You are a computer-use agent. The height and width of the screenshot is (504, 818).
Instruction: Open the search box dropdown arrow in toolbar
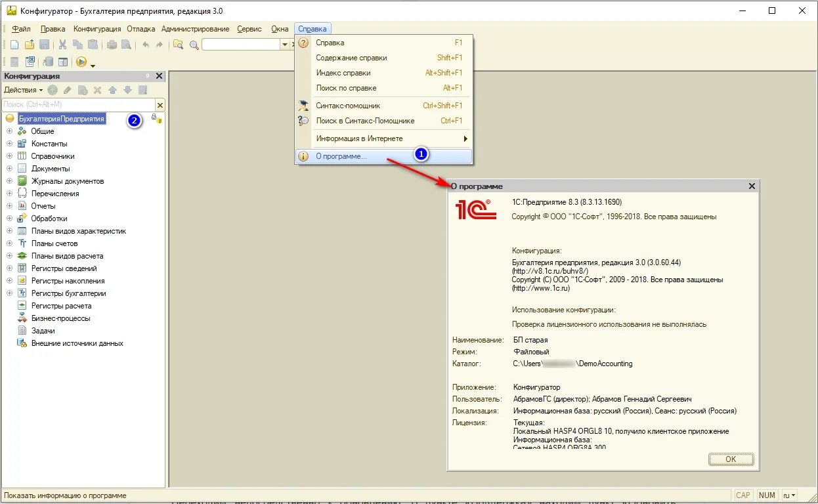tap(284, 45)
